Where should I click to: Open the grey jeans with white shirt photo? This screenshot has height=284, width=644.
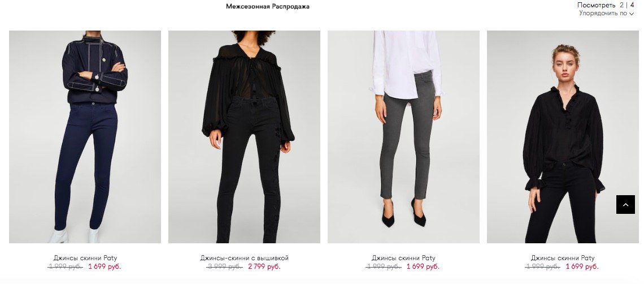pos(403,137)
